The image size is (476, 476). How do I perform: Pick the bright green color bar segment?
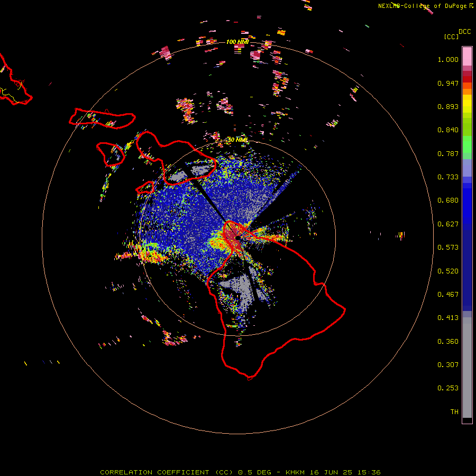pyautogui.click(x=467, y=144)
